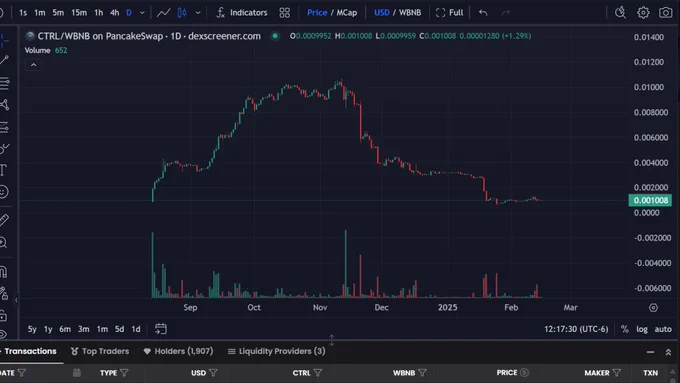Screen dimensions: 680x383
Task: Take a chart snapshot with camera icon
Action: (665, 13)
